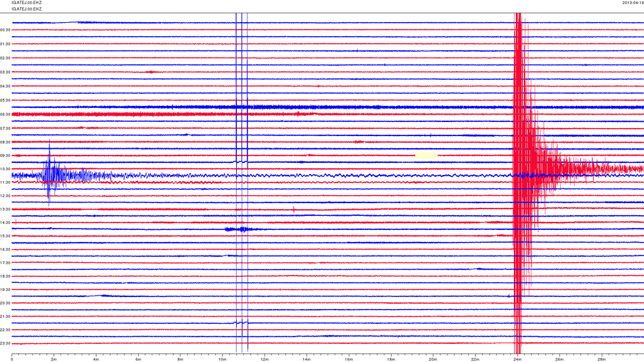Screen dimensions: 644x362
Task: Click the 13:30 time label
Action: pyautogui.click(x=5, y=209)
